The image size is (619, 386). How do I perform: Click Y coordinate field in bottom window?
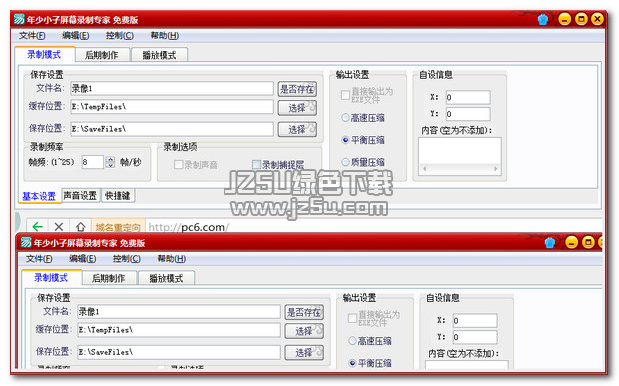click(475, 337)
